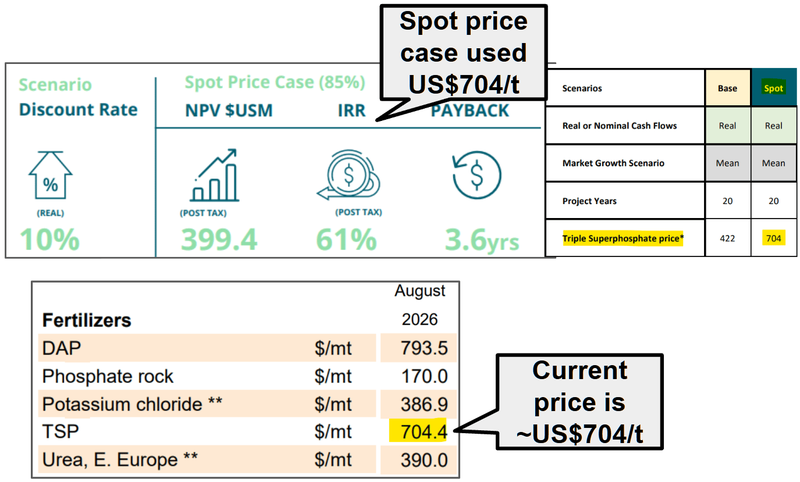Click the Scenario heading above Discount Rate
The image size is (800, 482).
pos(55,85)
